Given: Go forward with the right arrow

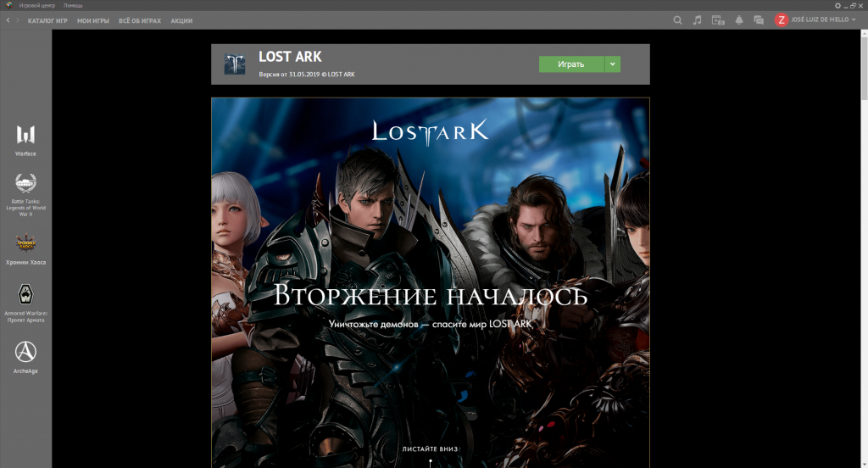Looking at the screenshot, I should (18, 20).
